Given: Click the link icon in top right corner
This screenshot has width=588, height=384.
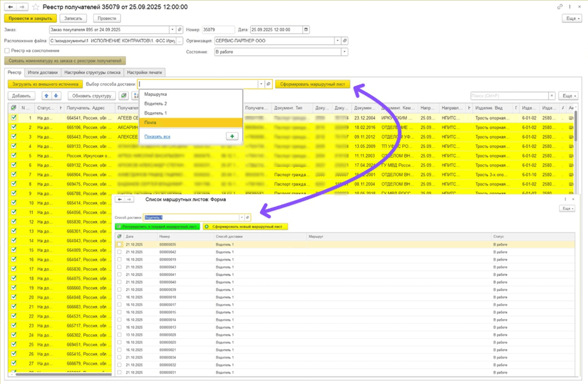Looking at the screenshot, I should (560, 7).
